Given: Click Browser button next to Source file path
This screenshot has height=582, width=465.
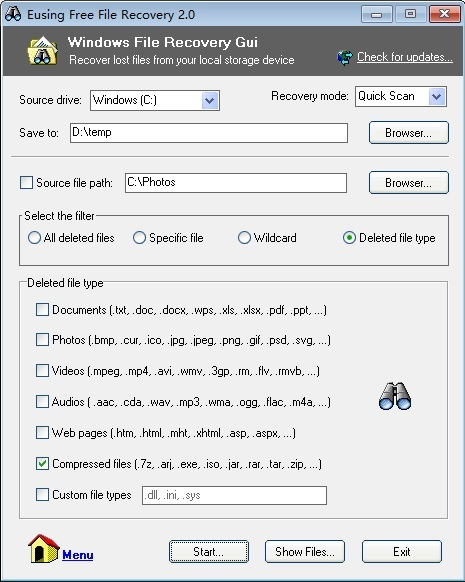Looking at the screenshot, I should (409, 183).
